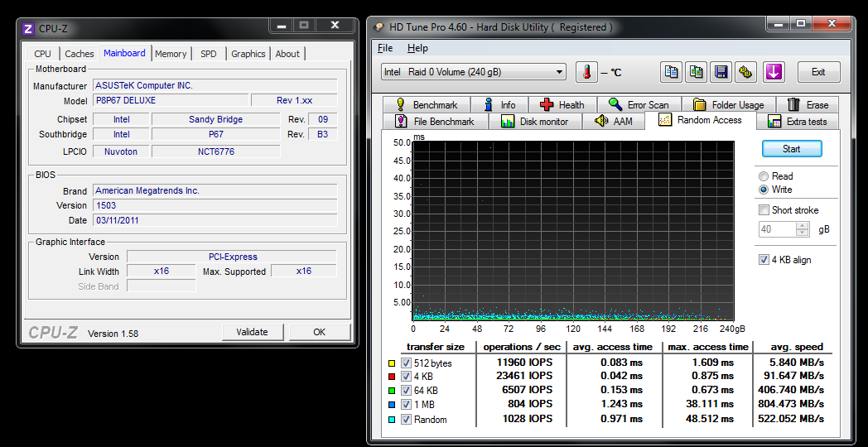Screen dimensions: 868x447
Task: Click the Exit button in HD Tune
Action: coord(818,72)
